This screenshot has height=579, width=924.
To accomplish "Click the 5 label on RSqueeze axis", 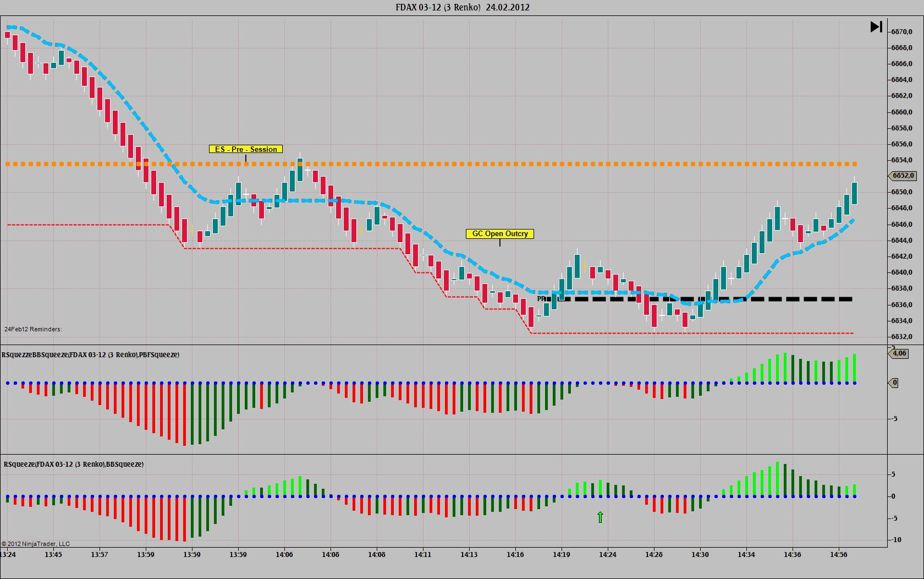I will click(x=893, y=474).
